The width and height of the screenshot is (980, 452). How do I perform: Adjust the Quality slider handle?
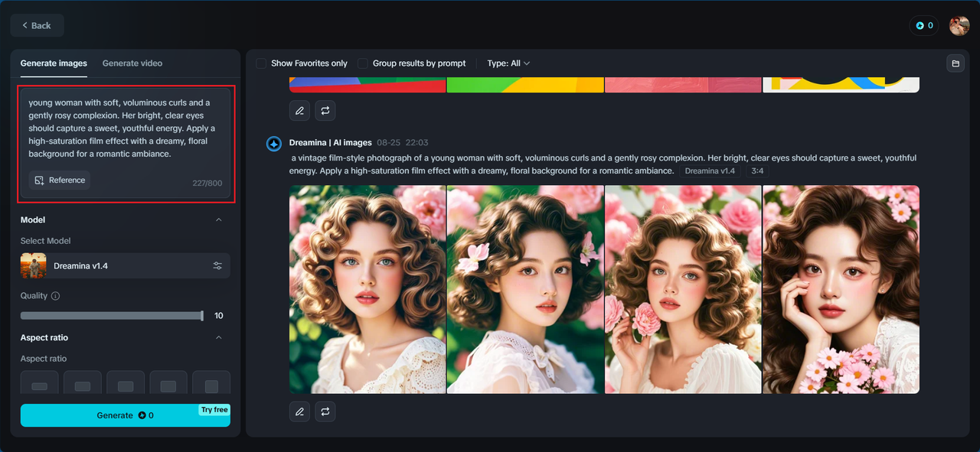click(x=202, y=316)
